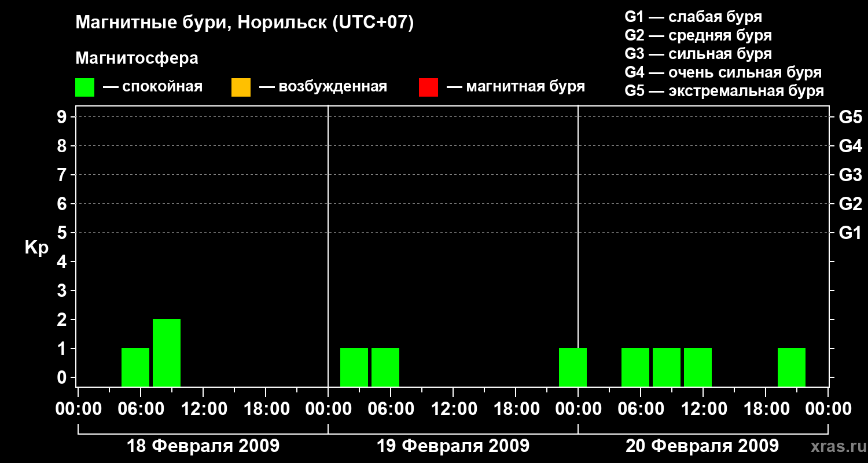Click the 'Kp' axis title
This screenshot has height=463, width=868.
click(x=36, y=247)
